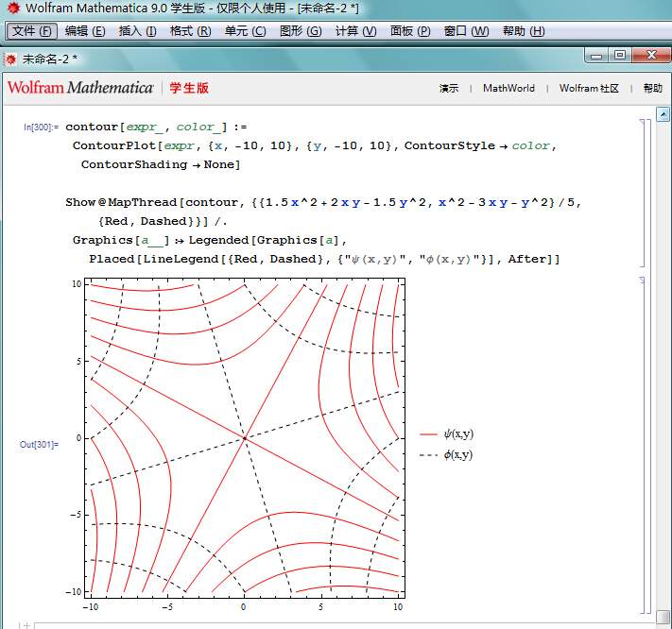Click the notebook document icon beside 未命名-2
This screenshot has width=672, height=629.
pos(11,58)
